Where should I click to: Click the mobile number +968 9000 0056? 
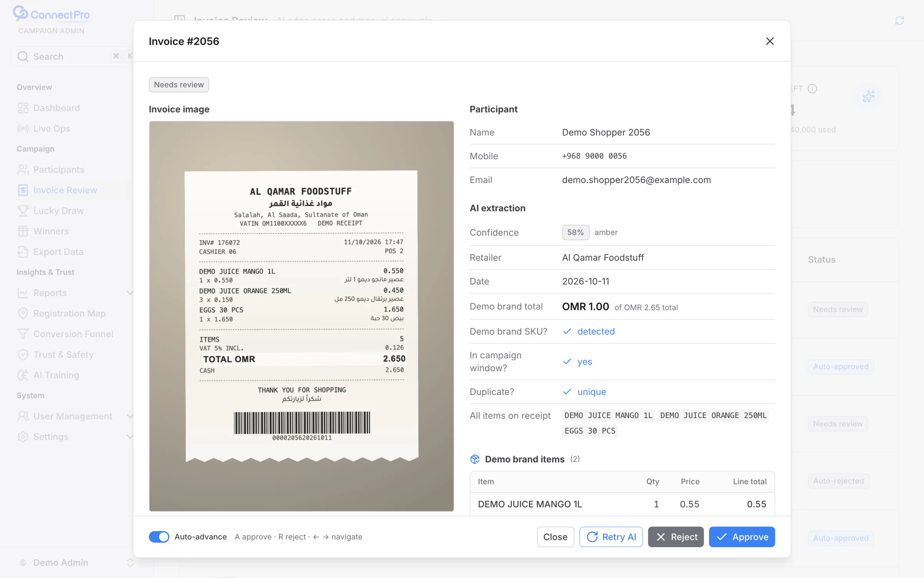click(594, 156)
